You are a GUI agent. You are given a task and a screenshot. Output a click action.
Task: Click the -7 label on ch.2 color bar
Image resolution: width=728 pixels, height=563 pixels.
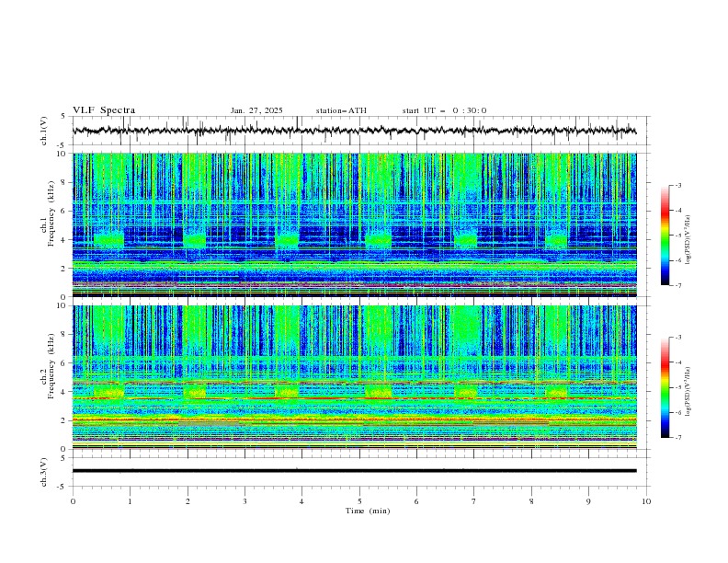(x=677, y=438)
